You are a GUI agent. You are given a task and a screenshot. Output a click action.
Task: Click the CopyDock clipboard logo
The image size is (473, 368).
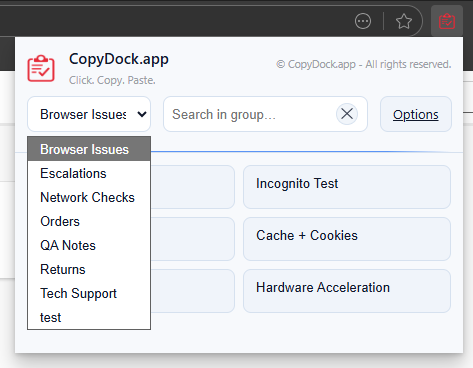pyautogui.click(x=41, y=68)
